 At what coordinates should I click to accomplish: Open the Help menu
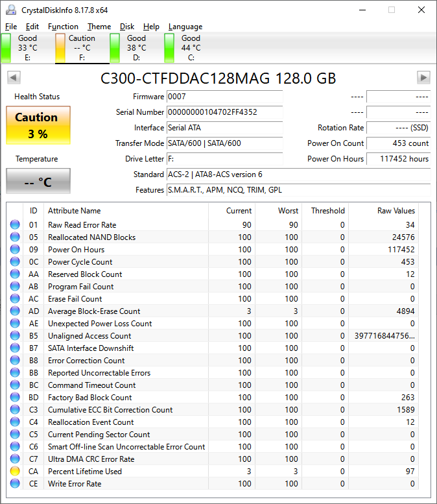(151, 27)
